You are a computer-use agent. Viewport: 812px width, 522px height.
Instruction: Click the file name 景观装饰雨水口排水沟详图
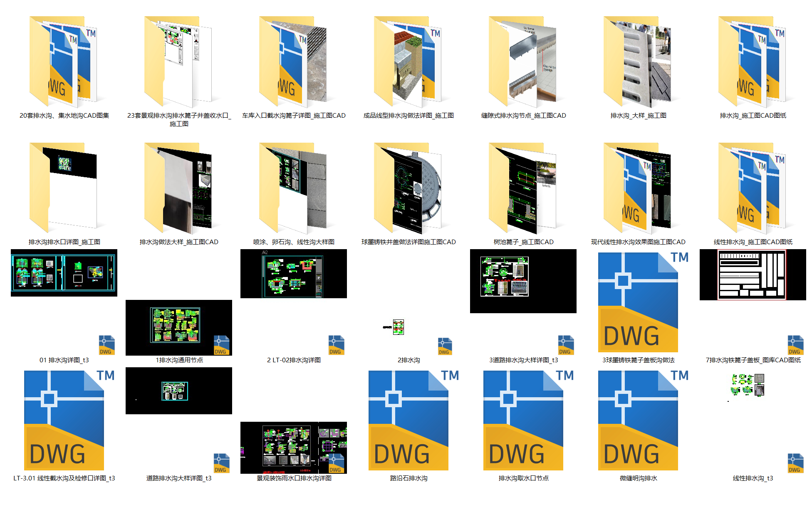pyautogui.click(x=294, y=478)
